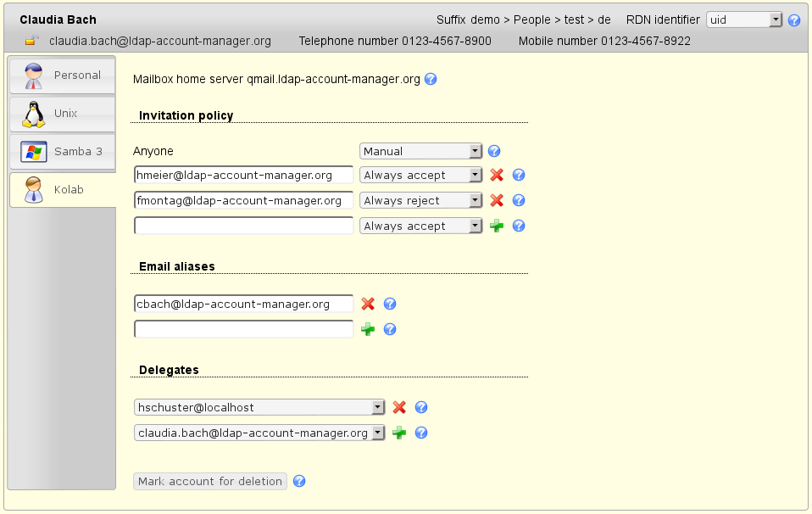Switch to the Personal tab
The width and height of the screenshot is (812, 514).
click(62, 75)
